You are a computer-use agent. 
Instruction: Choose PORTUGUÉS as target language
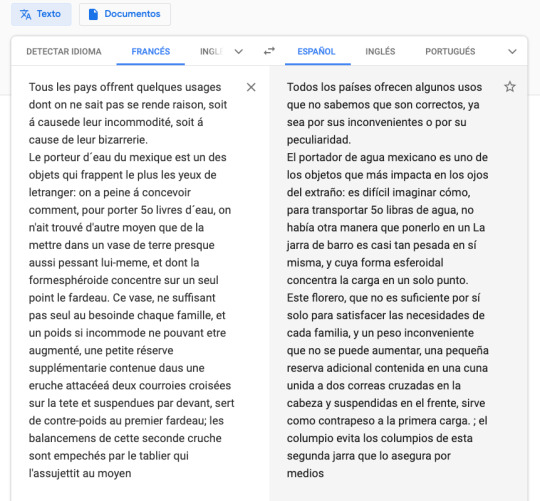pyautogui.click(x=450, y=51)
